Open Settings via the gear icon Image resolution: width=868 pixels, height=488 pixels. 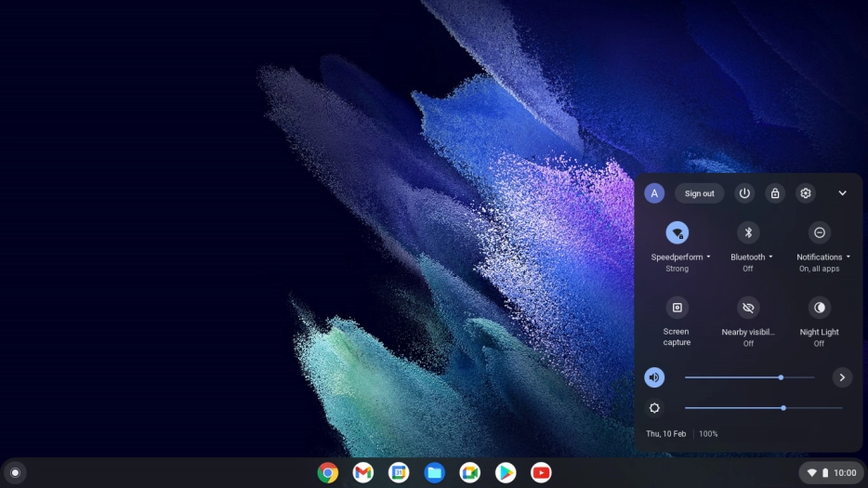click(x=806, y=193)
